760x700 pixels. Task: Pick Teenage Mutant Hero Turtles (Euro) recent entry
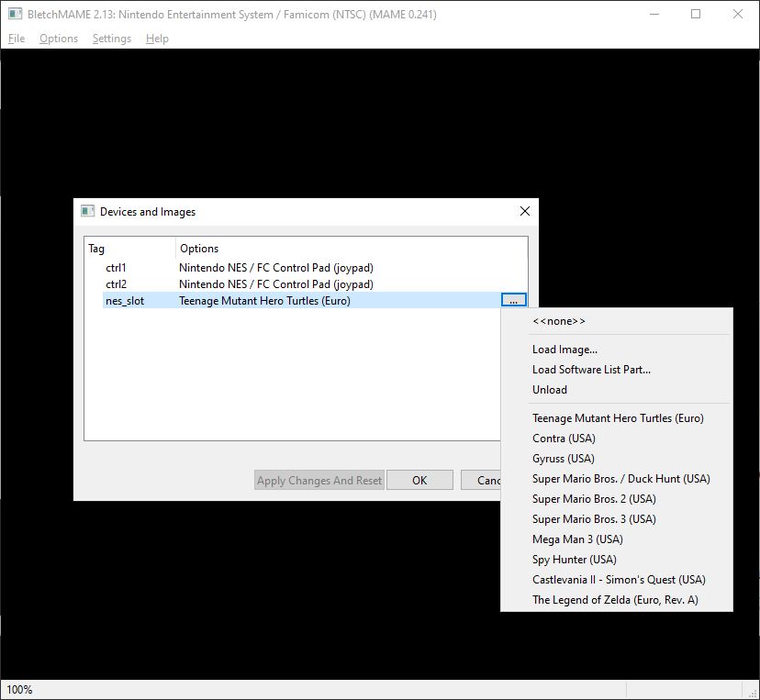[617, 418]
